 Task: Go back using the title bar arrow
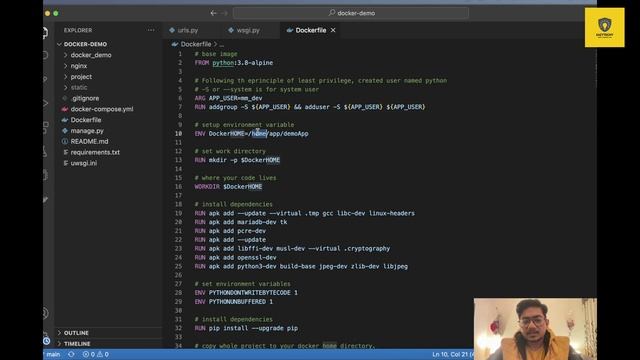click(213, 13)
